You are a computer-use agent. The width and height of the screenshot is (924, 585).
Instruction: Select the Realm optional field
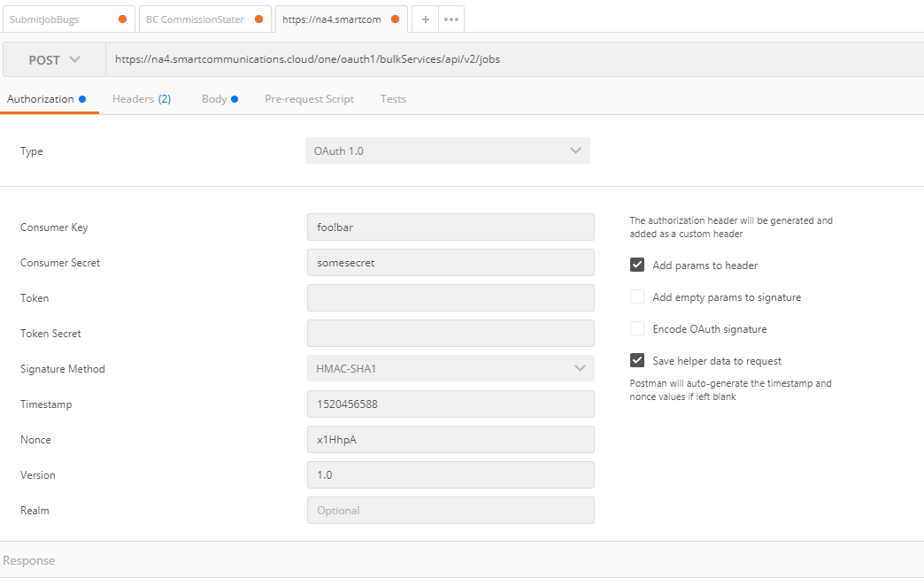(450, 510)
